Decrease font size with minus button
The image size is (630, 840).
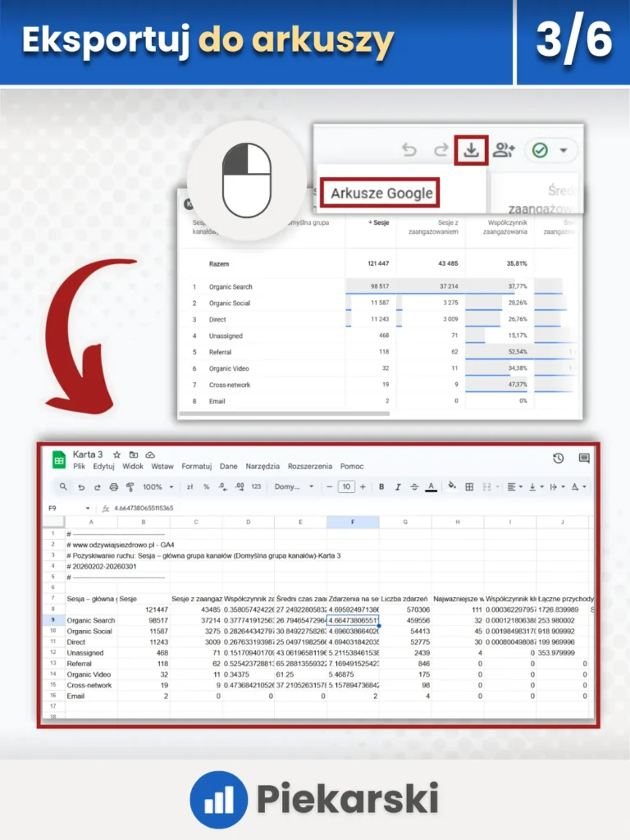(x=330, y=487)
